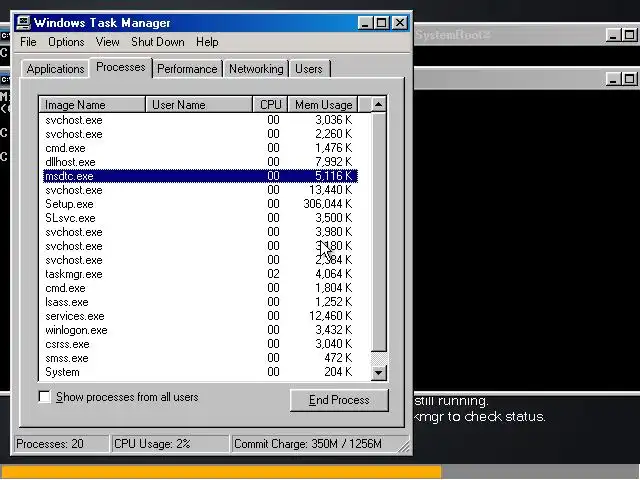Select the winlogon.exe process
Image resolution: width=640 pixels, height=480 pixels.
tap(200, 330)
